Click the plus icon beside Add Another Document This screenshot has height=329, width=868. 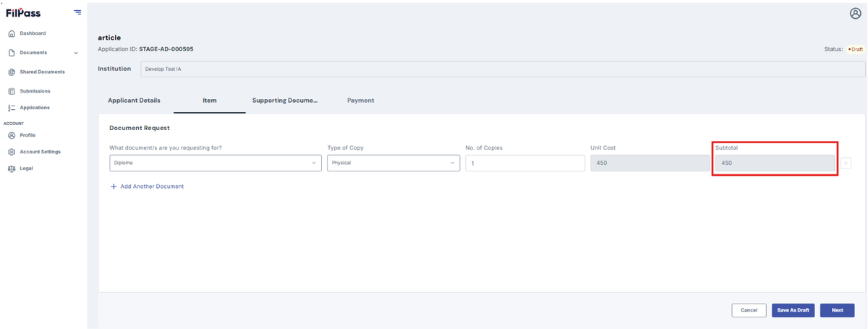point(114,187)
